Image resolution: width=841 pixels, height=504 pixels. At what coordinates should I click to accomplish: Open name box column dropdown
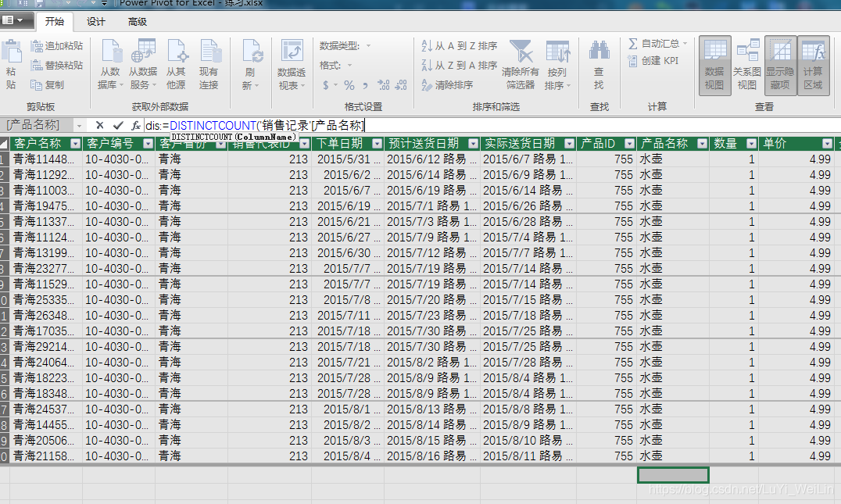(80, 126)
